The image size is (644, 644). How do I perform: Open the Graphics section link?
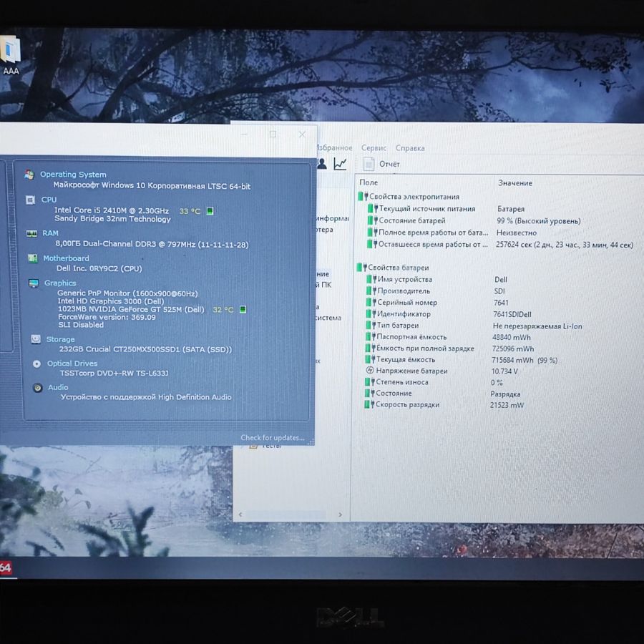(x=60, y=283)
